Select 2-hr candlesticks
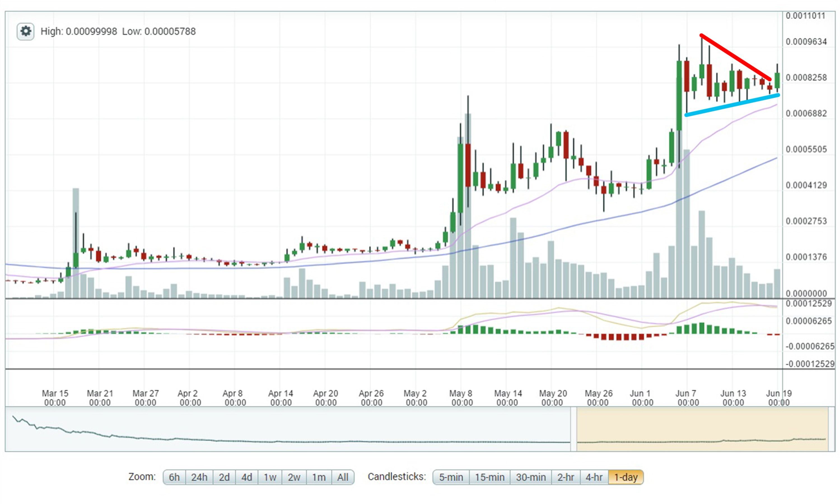The width and height of the screenshot is (840, 504). (566, 477)
